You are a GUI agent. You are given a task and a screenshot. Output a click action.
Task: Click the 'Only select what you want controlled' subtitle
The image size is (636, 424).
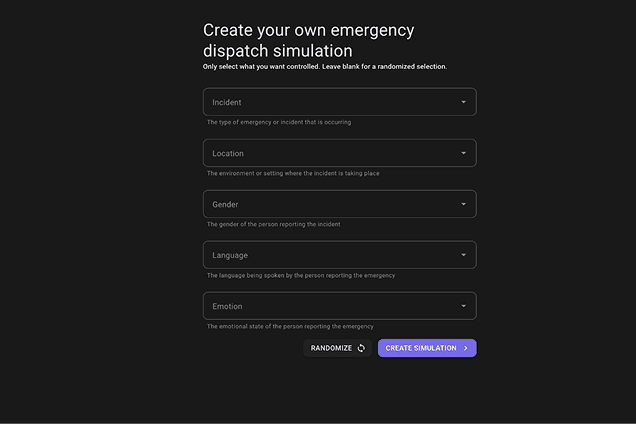325,67
